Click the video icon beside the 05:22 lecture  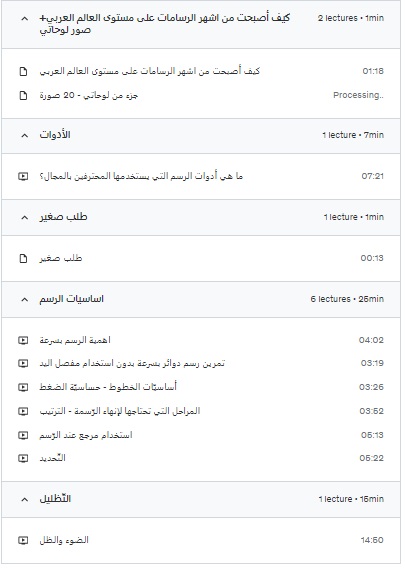23,458
